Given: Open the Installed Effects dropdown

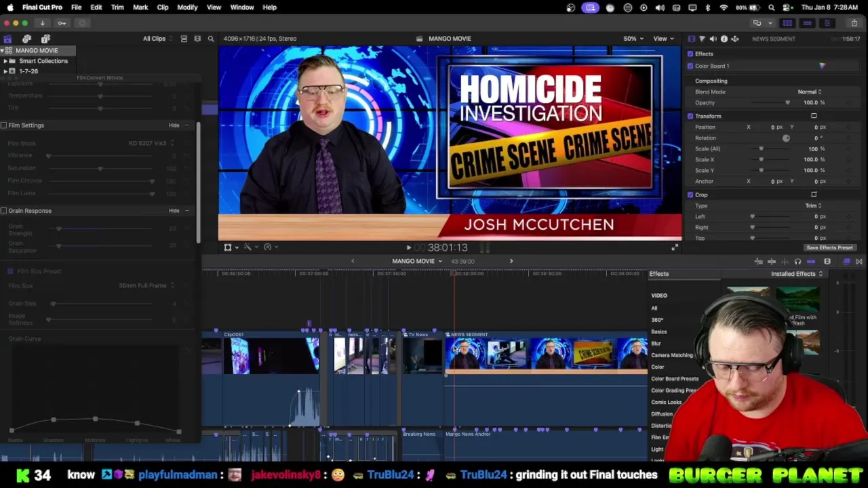Looking at the screenshot, I should pyautogui.click(x=797, y=274).
